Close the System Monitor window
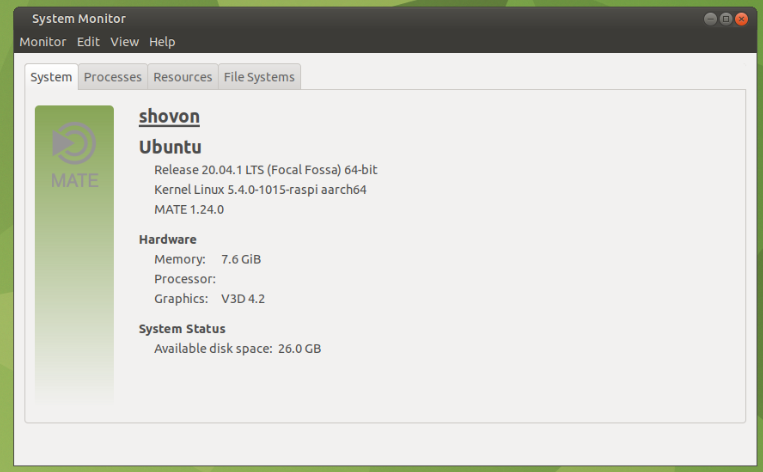This screenshot has height=472, width=763. tap(741, 19)
